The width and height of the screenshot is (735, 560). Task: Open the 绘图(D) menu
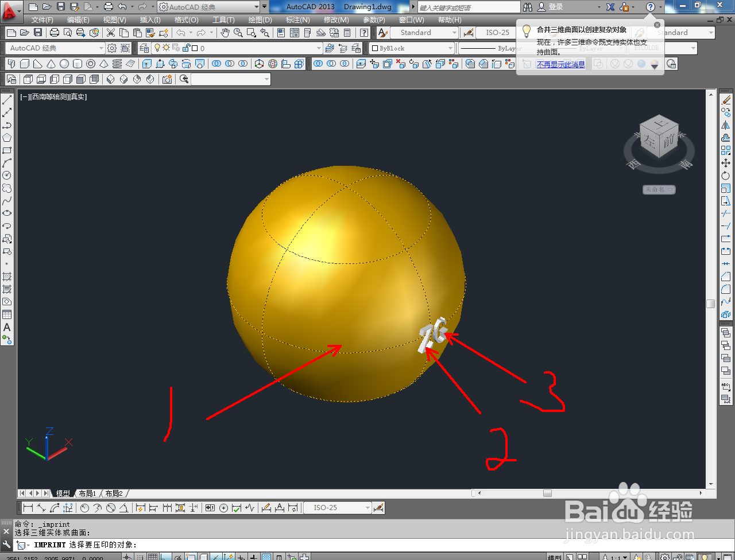(x=260, y=20)
